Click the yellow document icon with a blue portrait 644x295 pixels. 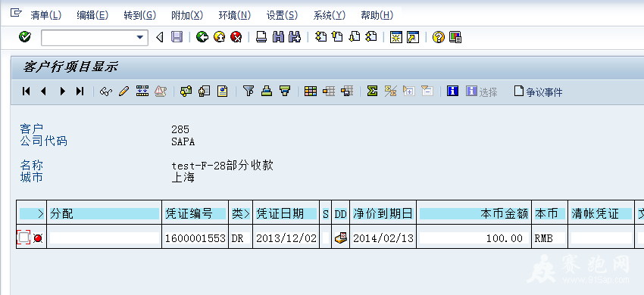pyautogui.click(x=222, y=91)
